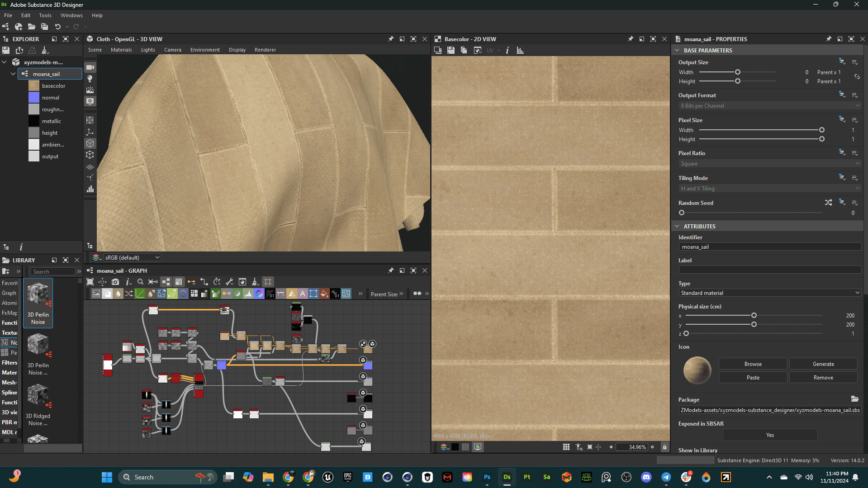Toggle tiling grid display in 2D View
Screen dimensions: 868x488
566,447
